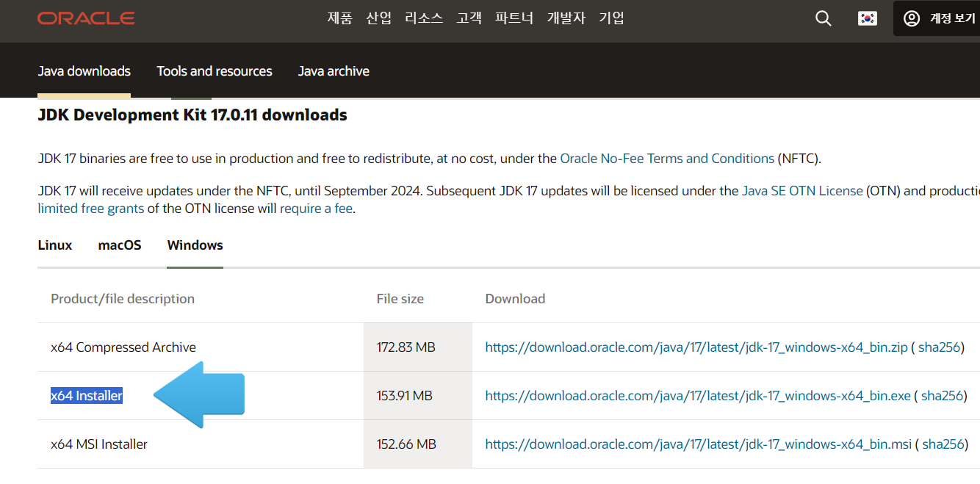Click the Korean flag country selector

click(868, 18)
